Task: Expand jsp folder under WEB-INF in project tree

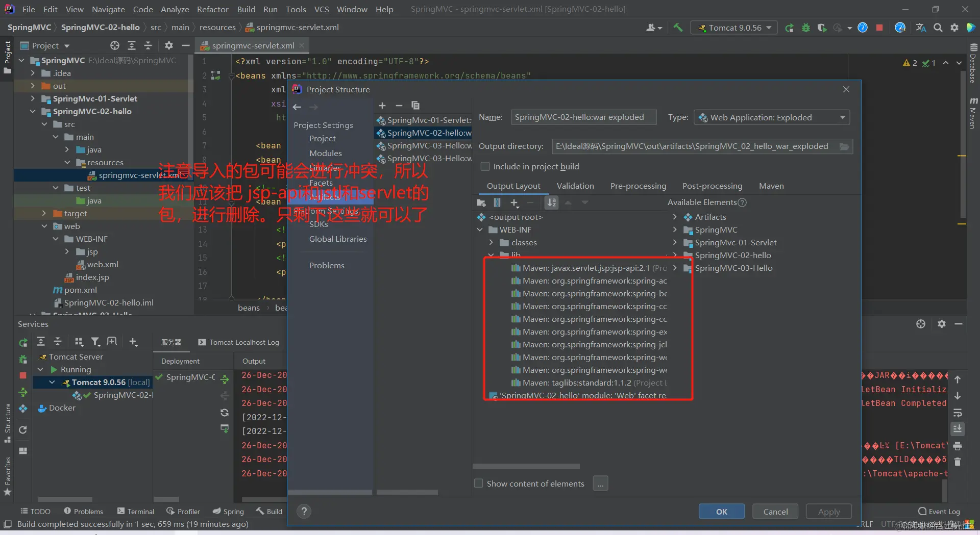Action: 67,251
